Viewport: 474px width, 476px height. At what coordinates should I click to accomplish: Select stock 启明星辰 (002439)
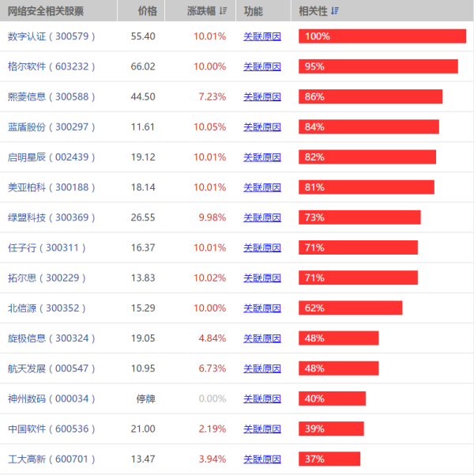(51, 157)
